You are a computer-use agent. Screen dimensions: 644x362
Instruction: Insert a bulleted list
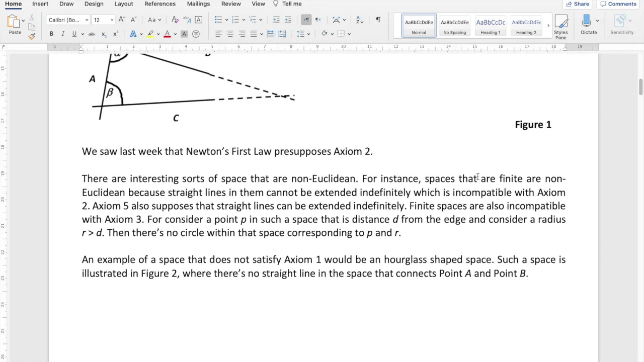click(x=218, y=20)
